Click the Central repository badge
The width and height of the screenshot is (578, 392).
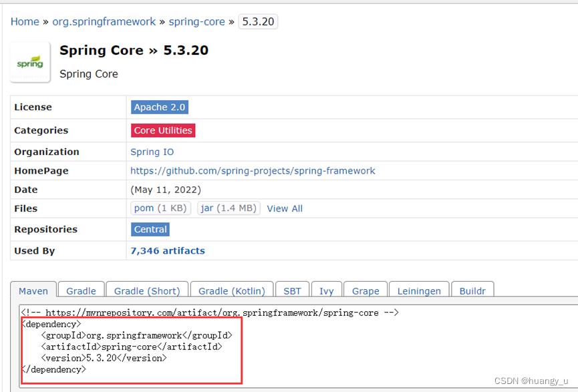tap(150, 230)
